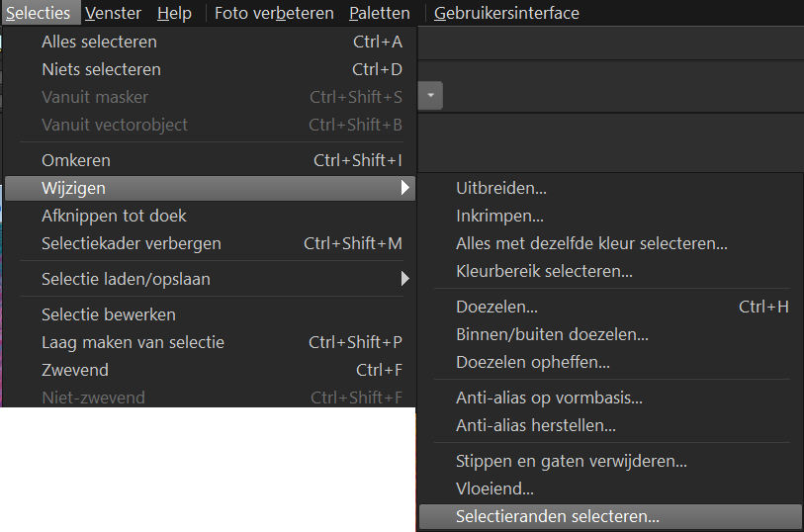Image resolution: width=804 pixels, height=532 pixels.
Task: Open the Paletten menu
Action: tap(380, 13)
